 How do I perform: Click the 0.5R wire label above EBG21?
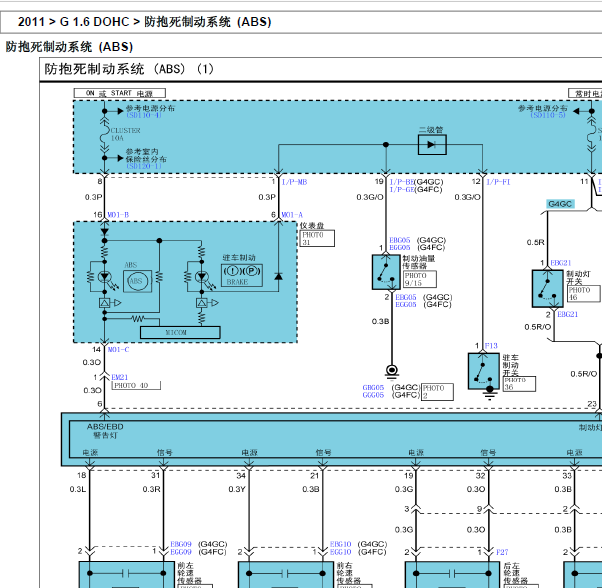tap(536, 242)
